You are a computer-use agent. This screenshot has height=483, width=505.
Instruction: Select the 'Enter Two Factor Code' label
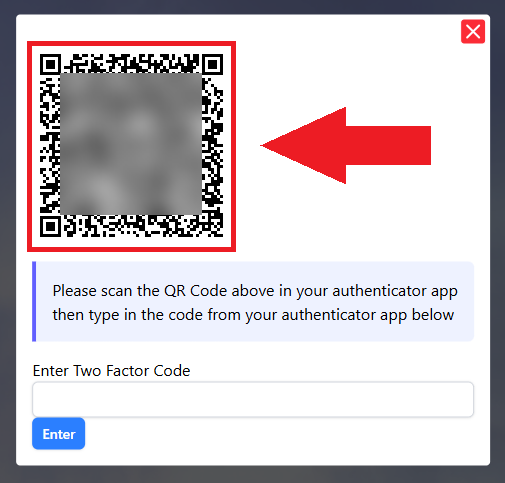[x=111, y=371]
